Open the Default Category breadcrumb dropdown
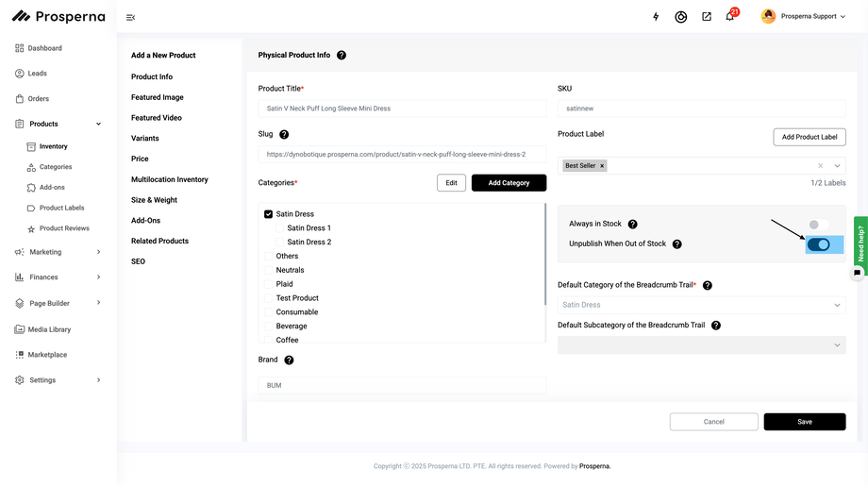The width and height of the screenshot is (868, 486). 701,305
